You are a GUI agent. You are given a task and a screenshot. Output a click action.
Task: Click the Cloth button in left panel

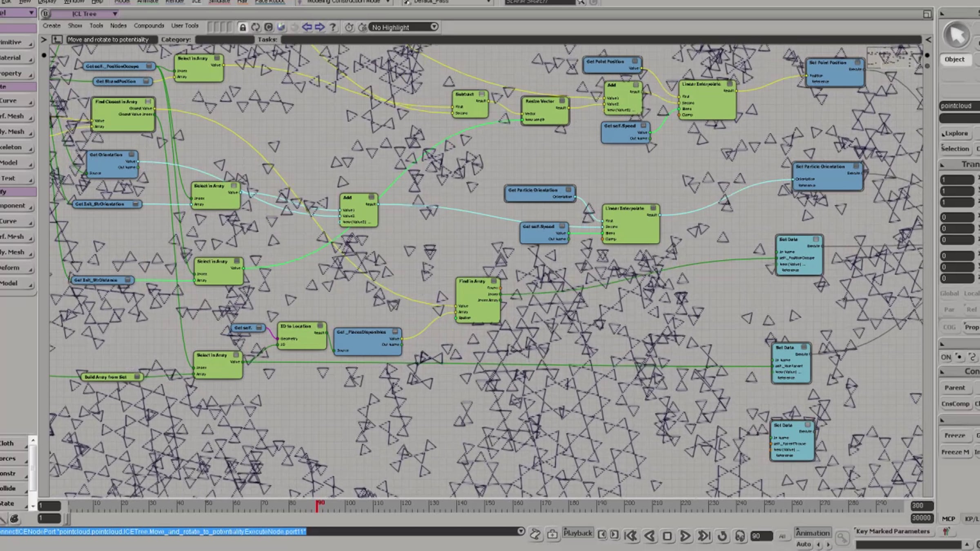[13, 443]
